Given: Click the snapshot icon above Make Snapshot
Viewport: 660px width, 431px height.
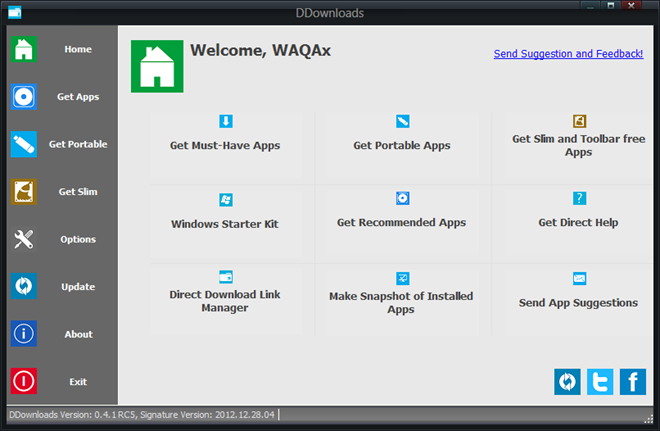Looking at the screenshot, I should point(403,279).
